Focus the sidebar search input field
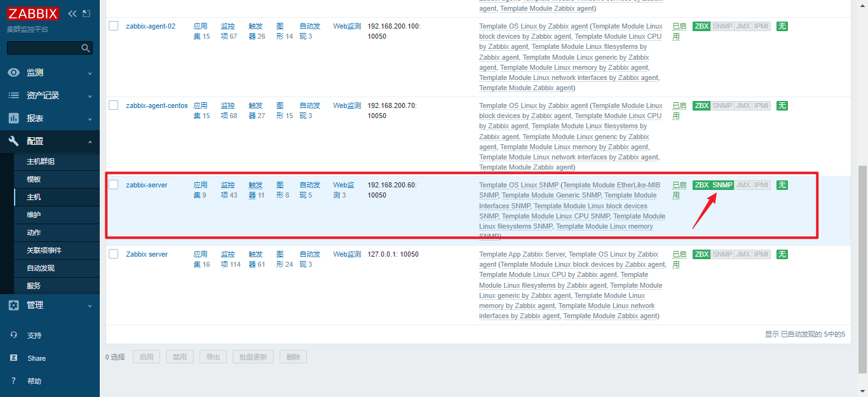Image resolution: width=868 pixels, height=397 pixels. click(44, 48)
